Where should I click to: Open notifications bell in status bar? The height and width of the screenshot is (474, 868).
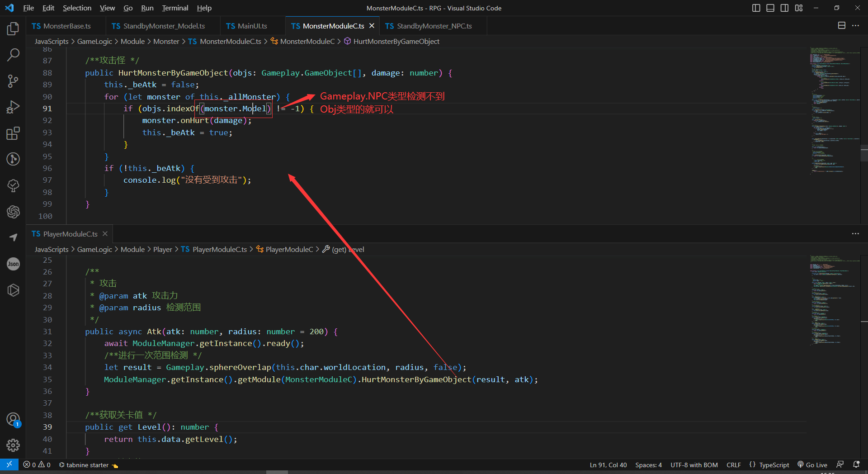pyautogui.click(x=856, y=465)
